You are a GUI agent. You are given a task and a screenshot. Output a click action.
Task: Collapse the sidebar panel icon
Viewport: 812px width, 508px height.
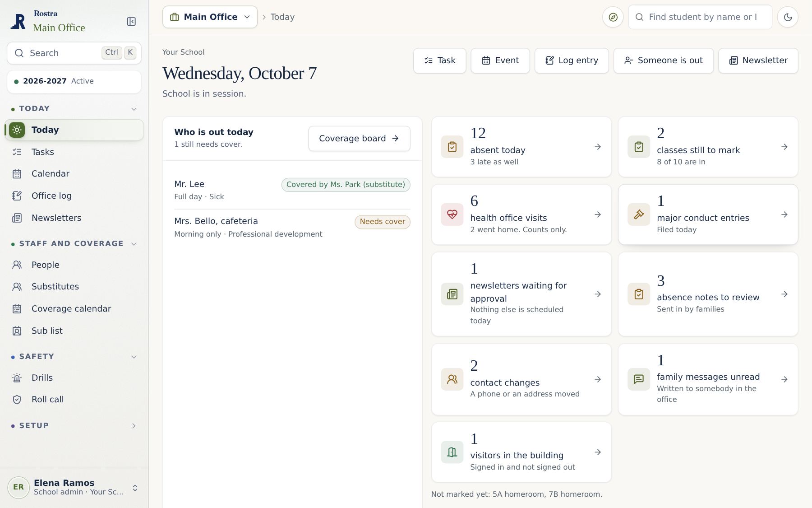coord(131,22)
